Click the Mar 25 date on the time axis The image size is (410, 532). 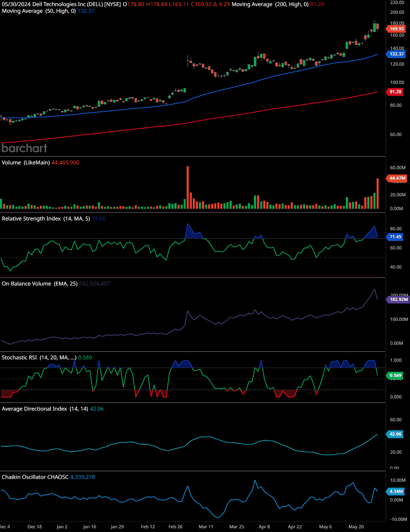237,527
